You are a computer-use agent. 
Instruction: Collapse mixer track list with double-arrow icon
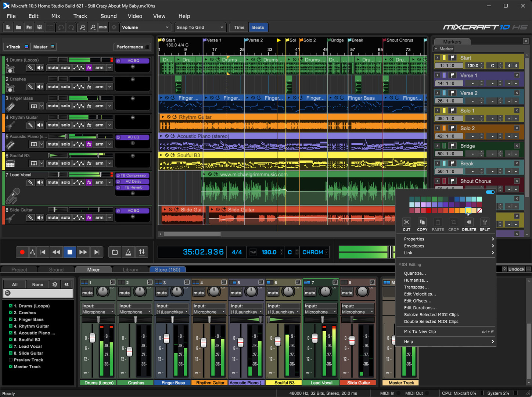pos(66,284)
